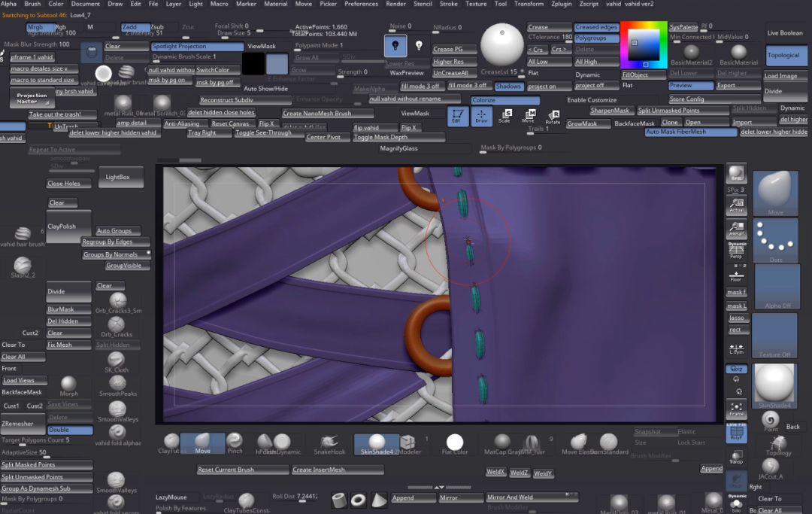This screenshot has width=812, height=514.
Task: Toggle the Persp perspective icon
Action: pos(736,251)
